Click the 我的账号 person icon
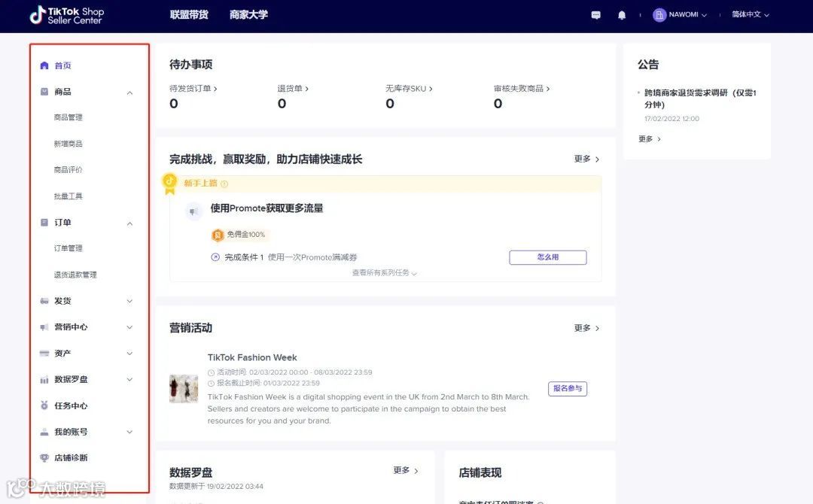Viewport: 813px width, 504px height. (x=44, y=432)
